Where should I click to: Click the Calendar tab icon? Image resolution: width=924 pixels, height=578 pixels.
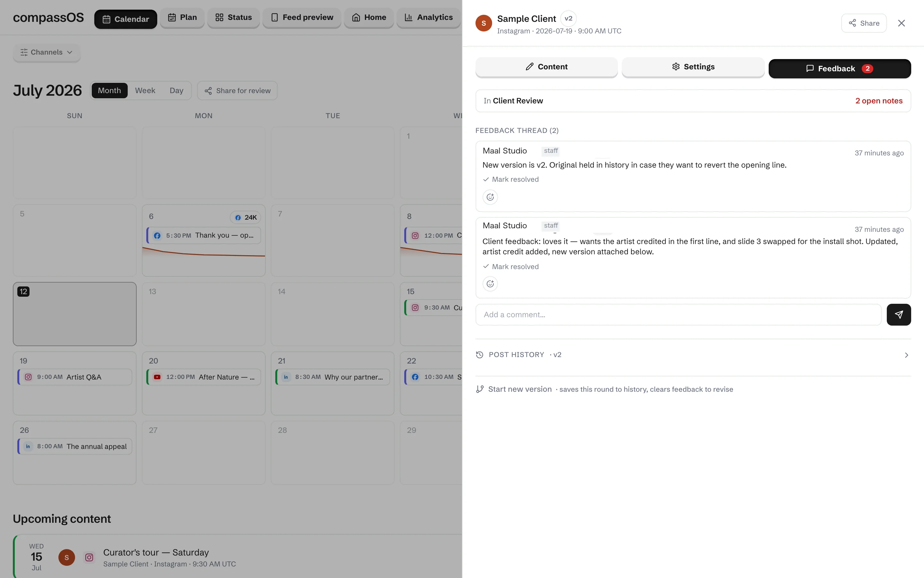pos(107,19)
